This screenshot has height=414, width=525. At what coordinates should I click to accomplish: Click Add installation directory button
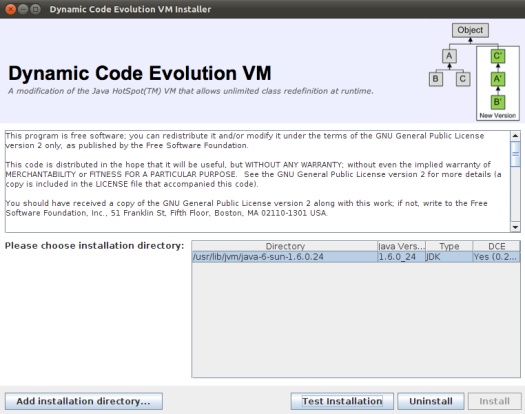click(84, 401)
